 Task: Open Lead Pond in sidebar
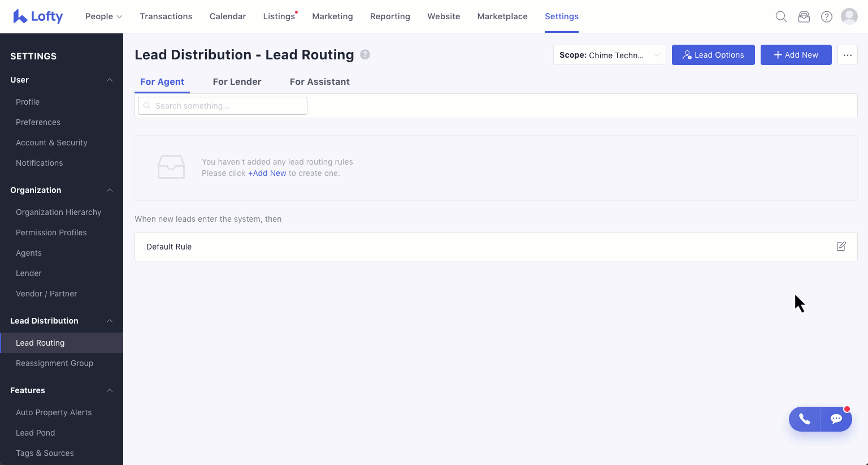point(35,433)
